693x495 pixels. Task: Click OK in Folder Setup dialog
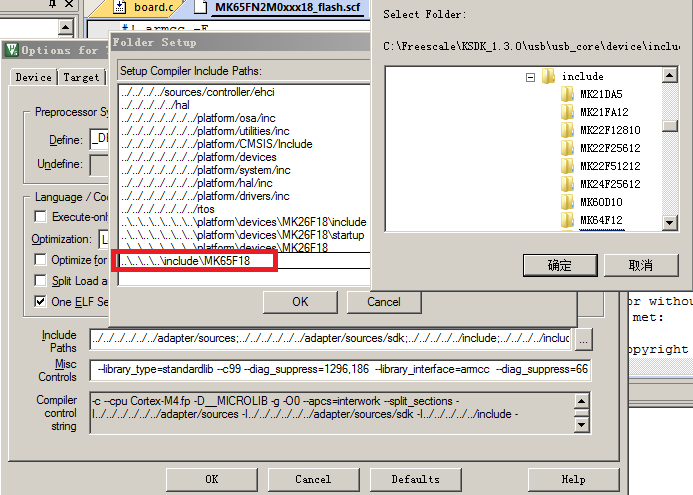click(x=300, y=302)
